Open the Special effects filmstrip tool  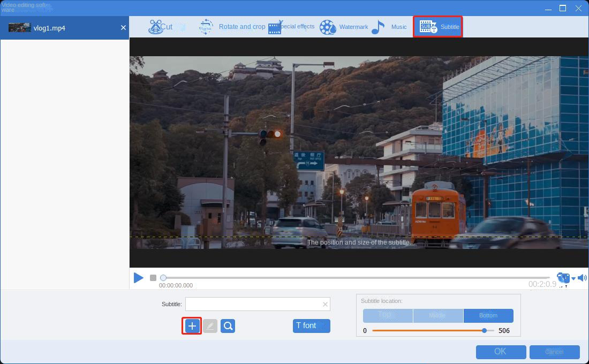(x=291, y=27)
